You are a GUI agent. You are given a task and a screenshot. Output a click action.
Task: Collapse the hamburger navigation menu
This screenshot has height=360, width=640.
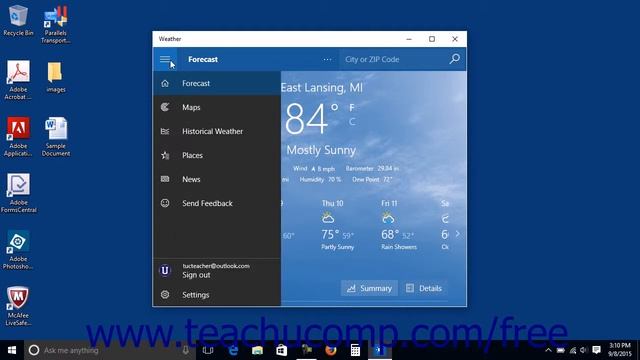click(165, 60)
